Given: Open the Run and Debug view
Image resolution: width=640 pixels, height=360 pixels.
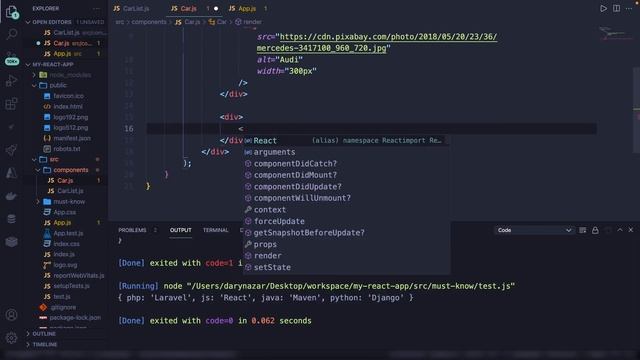Looking at the screenshot, I should (12, 81).
